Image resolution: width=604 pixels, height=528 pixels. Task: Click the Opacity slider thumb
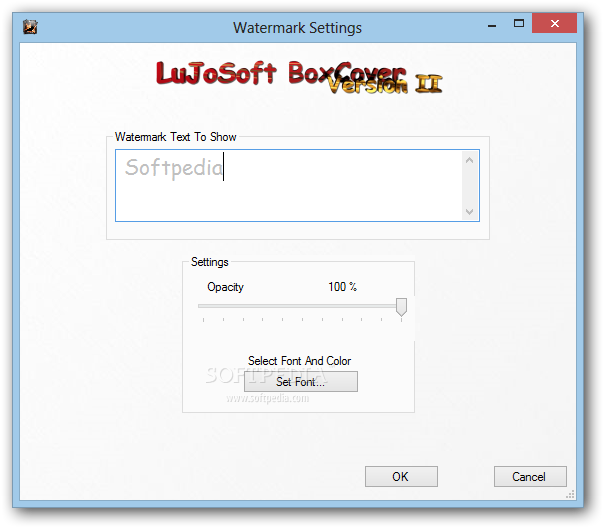401,307
